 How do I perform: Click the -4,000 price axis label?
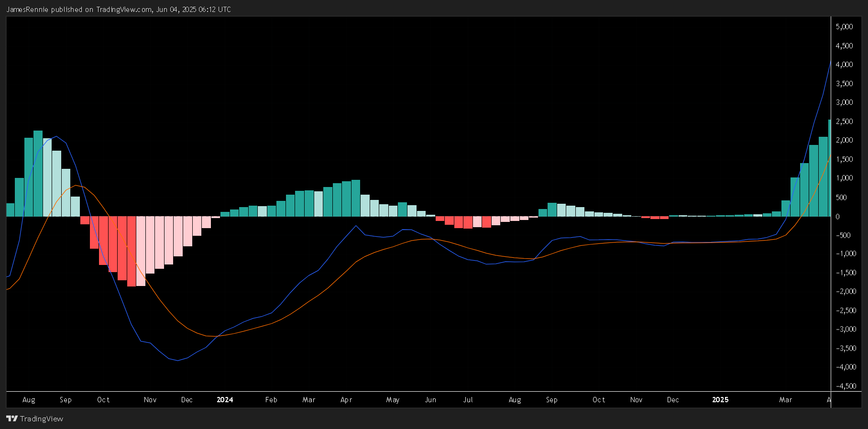(846, 367)
